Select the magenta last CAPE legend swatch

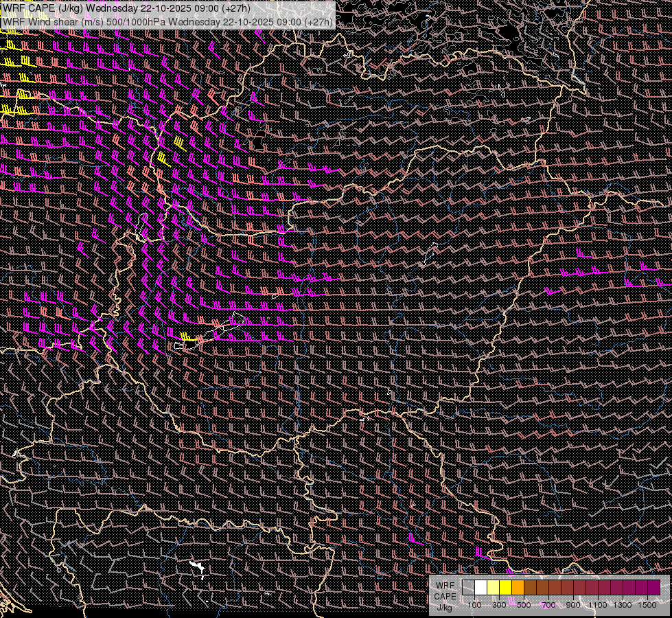point(654,588)
